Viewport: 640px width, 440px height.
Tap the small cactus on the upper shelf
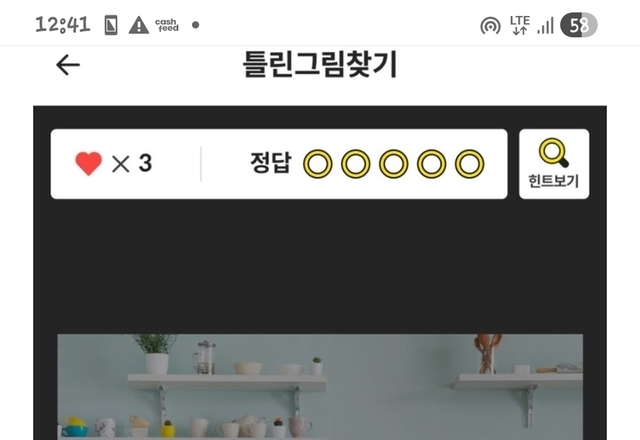[316, 366]
